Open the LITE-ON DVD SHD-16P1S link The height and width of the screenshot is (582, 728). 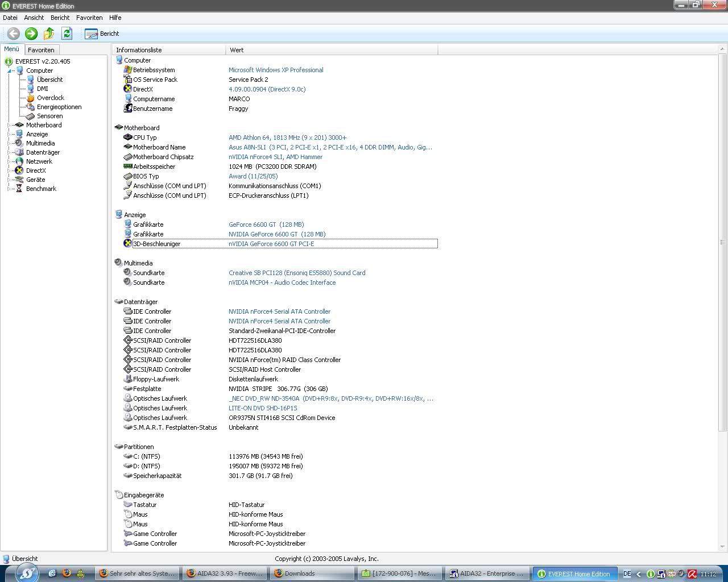tap(263, 408)
